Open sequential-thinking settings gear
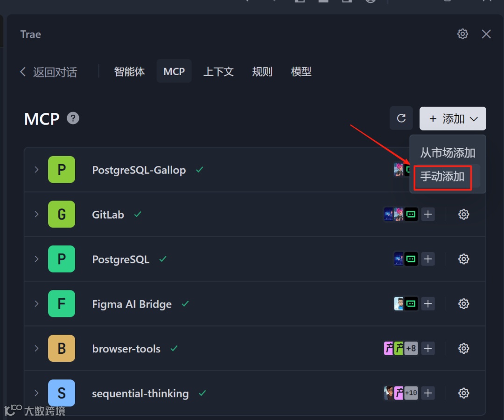Viewport: 504px width, 420px height. coord(463,392)
